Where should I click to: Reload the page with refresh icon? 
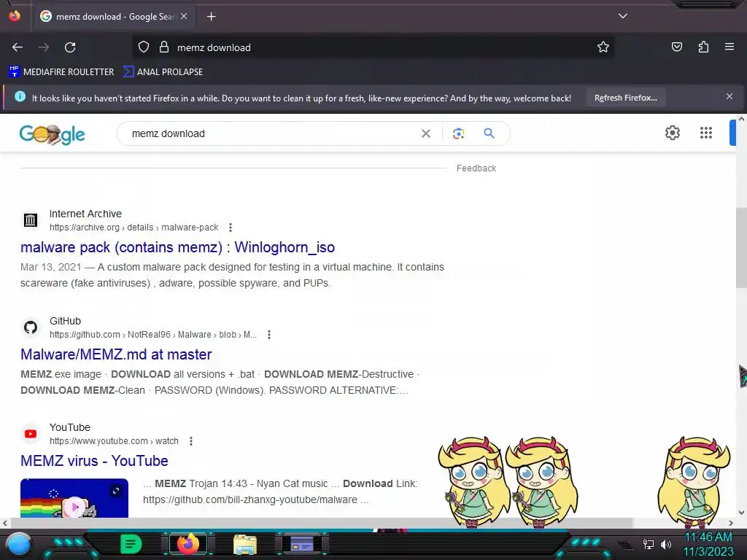coord(70,47)
